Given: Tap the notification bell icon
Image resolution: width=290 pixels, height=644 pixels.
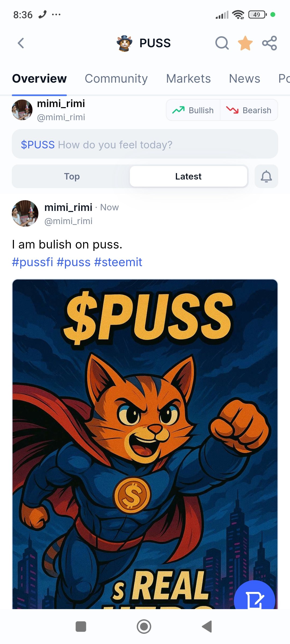Looking at the screenshot, I should (x=266, y=176).
